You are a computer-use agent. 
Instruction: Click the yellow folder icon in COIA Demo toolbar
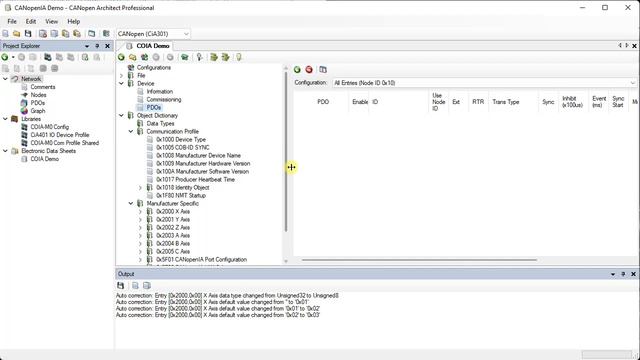click(133, 57)
